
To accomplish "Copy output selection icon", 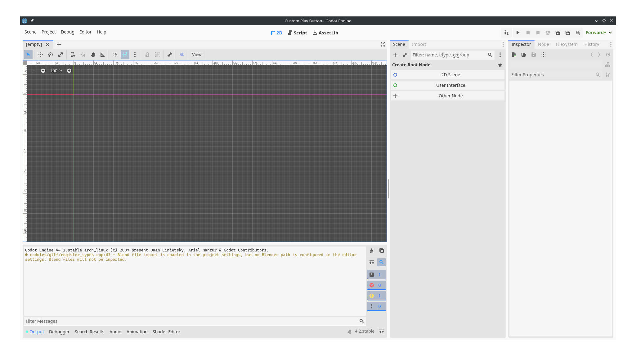I will [382, 251].
